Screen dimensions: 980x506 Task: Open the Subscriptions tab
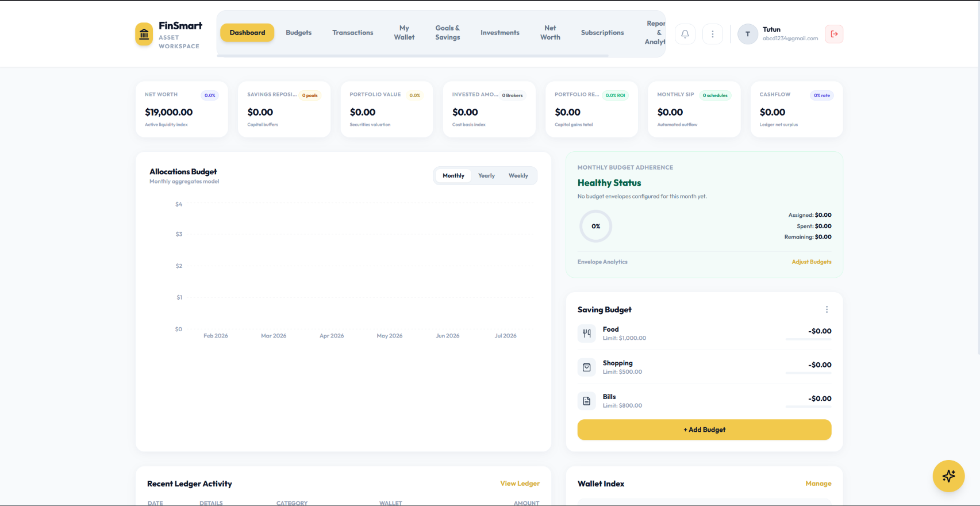coord(602,33)
